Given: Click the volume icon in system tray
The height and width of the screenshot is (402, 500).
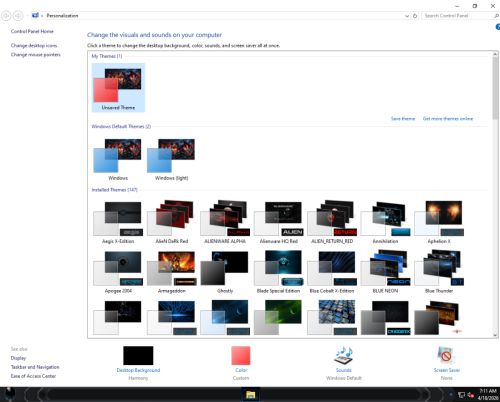Looking at the screenshot, I should click(x=470, y=395).
